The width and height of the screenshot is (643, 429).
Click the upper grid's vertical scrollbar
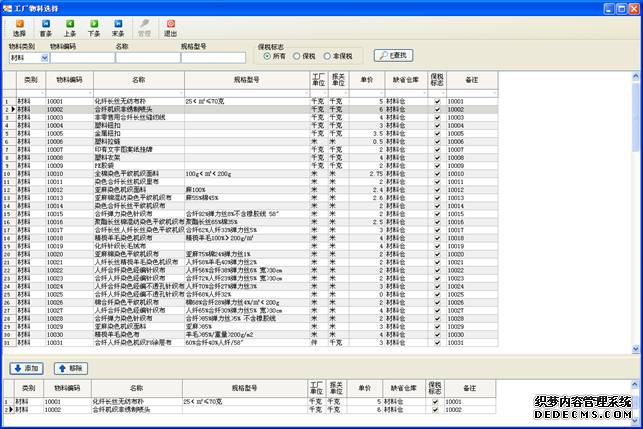click(636, 220)
